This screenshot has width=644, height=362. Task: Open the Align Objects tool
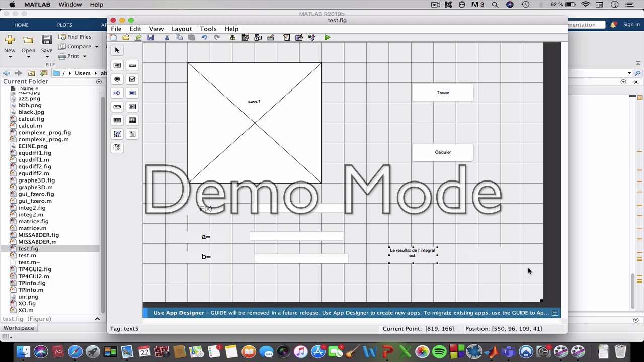232,37
